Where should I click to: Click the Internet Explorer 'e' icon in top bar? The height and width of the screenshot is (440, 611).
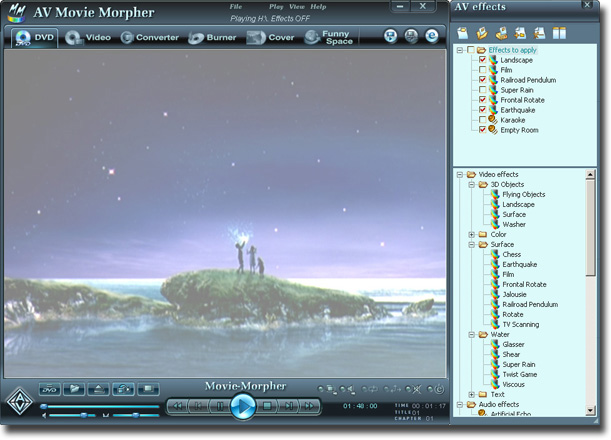[432, 36]
